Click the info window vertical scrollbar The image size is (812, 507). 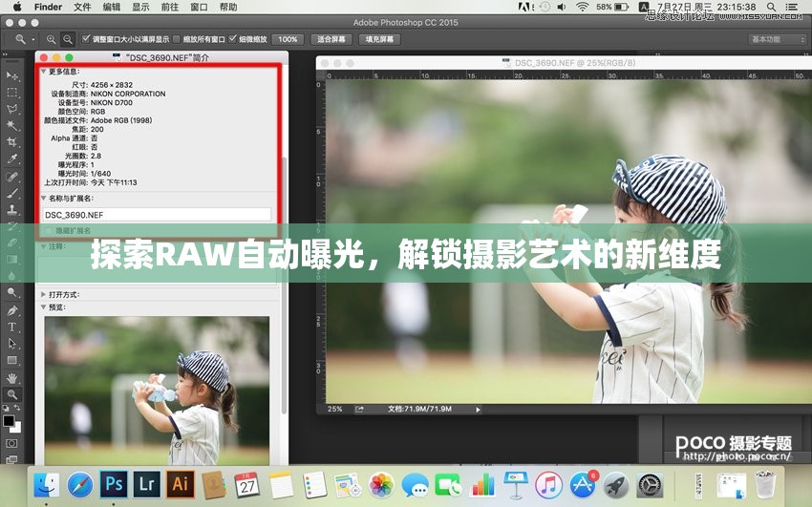coord(284,285)
